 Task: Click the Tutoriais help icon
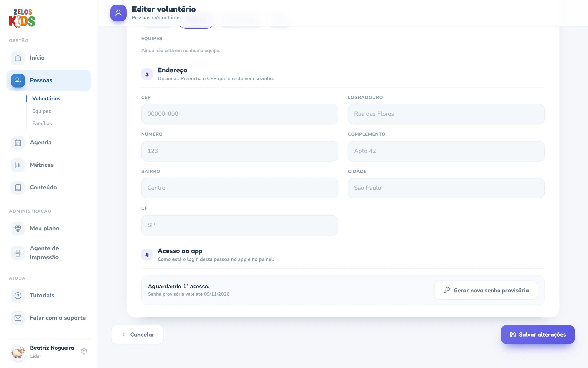[18, 295]
